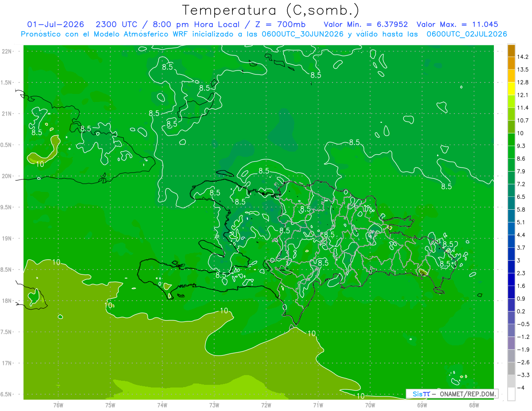This screenshot has height=411, width=532.
Task: Click the "73W" longitude axis label
Action: 214,405
